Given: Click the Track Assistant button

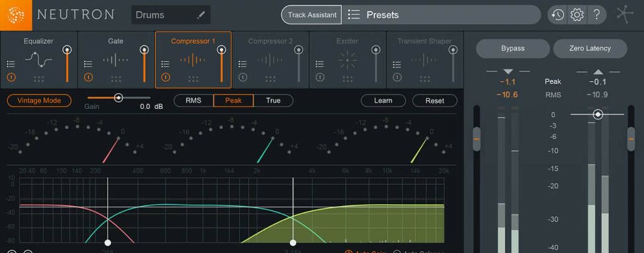Looking at the screenshot, I should tap(311, 14).
